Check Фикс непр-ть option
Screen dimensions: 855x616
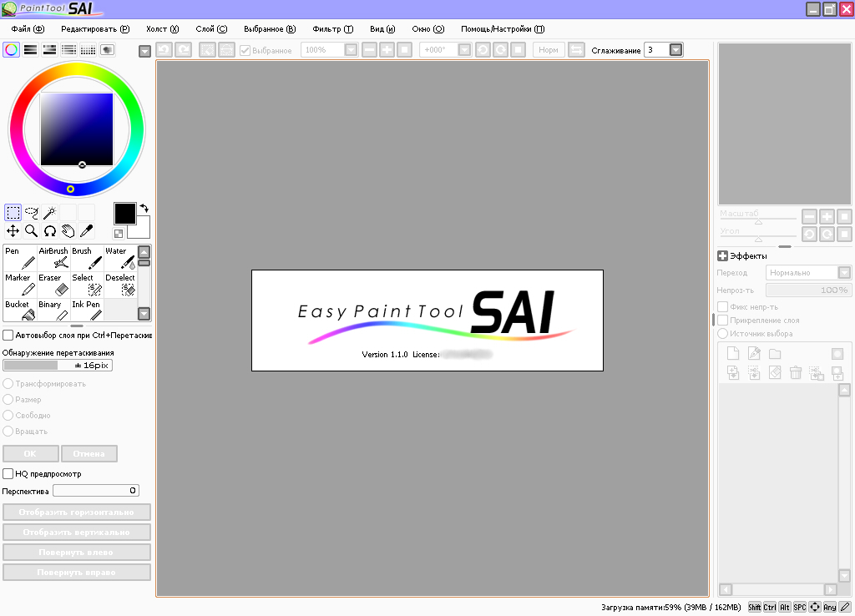click(722, 306)
